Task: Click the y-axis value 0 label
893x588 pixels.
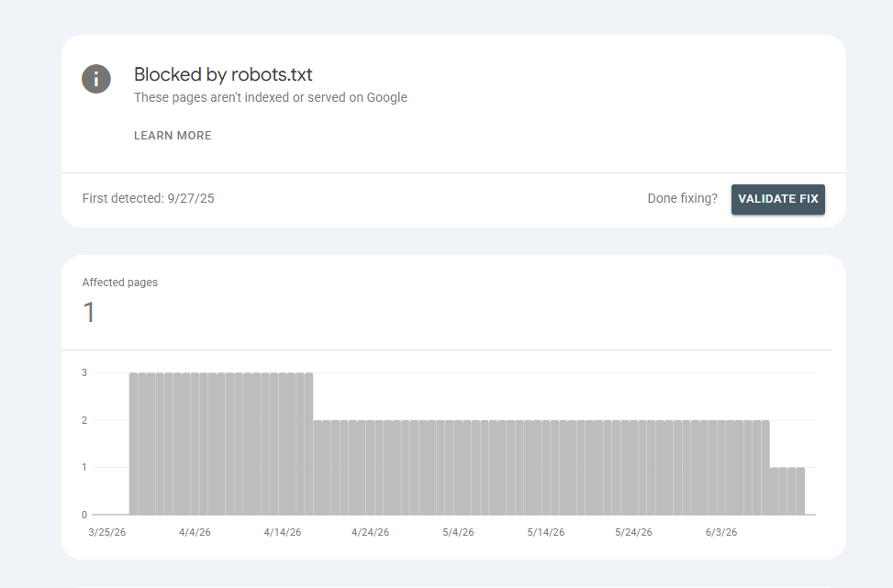Action: click(84, 515)
